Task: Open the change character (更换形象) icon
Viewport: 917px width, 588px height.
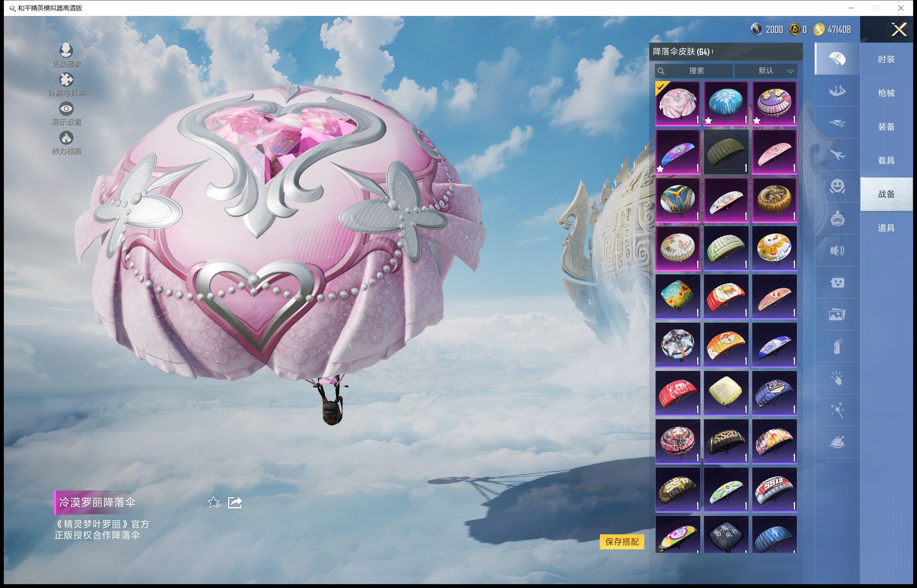Action: 66,50
